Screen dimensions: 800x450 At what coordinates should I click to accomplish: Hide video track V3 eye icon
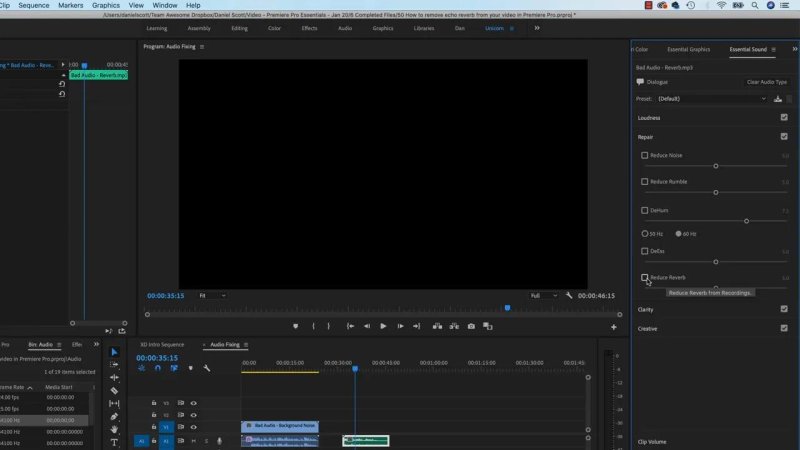[x=193, y=403]
